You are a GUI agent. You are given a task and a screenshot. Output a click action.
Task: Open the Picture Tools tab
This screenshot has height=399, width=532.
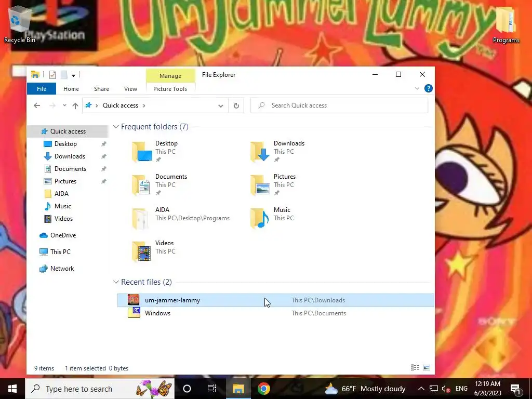pyautogui.click(x=170, y=89)
